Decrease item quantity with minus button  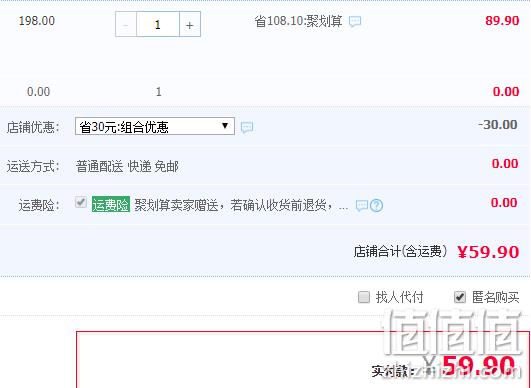click(126, 24)
